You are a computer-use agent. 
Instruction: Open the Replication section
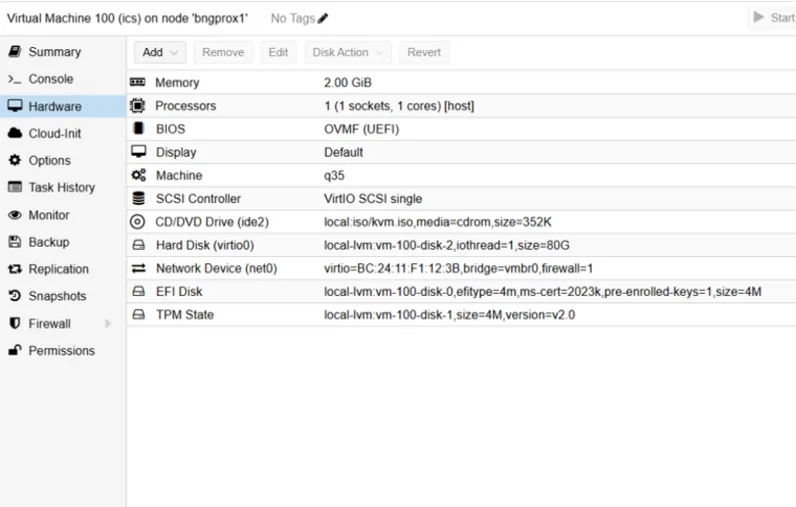point(58,269)
